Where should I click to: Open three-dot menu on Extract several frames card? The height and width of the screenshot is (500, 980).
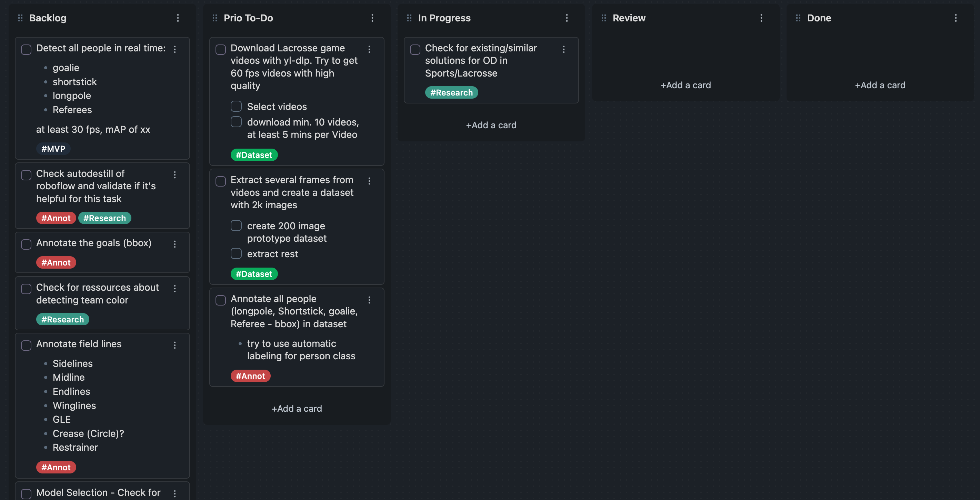tap(369, 181)
